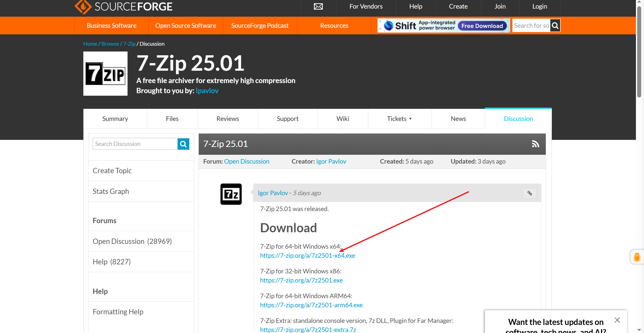The height and width of the screenshot is (333, 644).
Task: Select the Discussion tab
Action: [518, 119]
